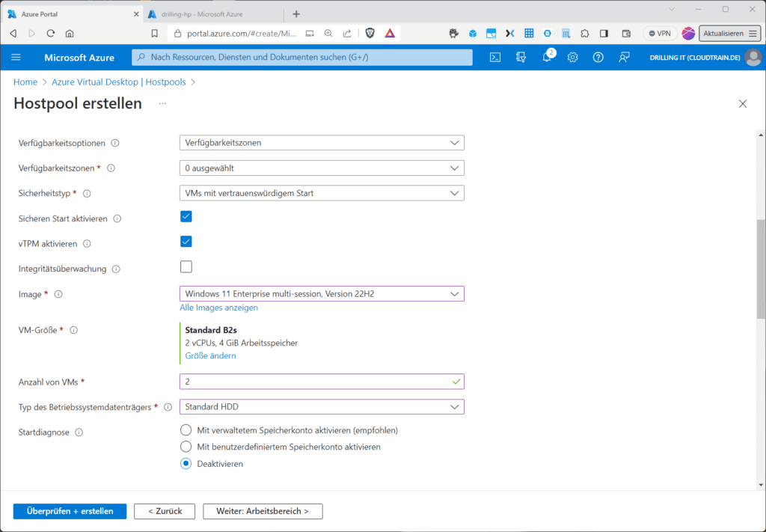Check the Integritätsüberwachung checkbox

click(186, 266)
